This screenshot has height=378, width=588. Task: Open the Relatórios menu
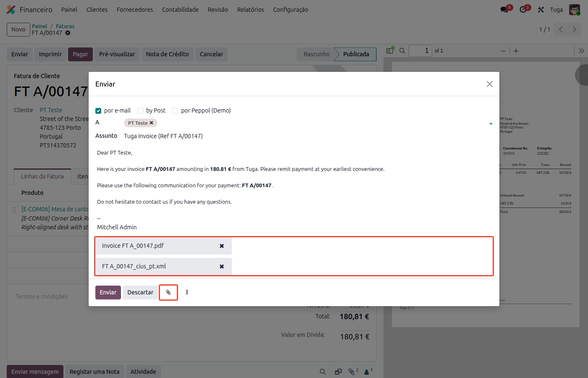click(x=251, y=10)
